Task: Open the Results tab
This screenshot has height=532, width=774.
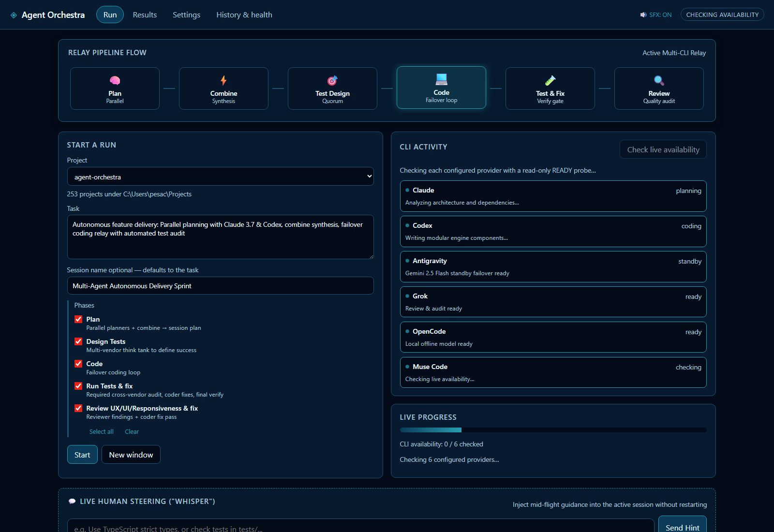Action: pyautogui.click(x=145, y=15)
